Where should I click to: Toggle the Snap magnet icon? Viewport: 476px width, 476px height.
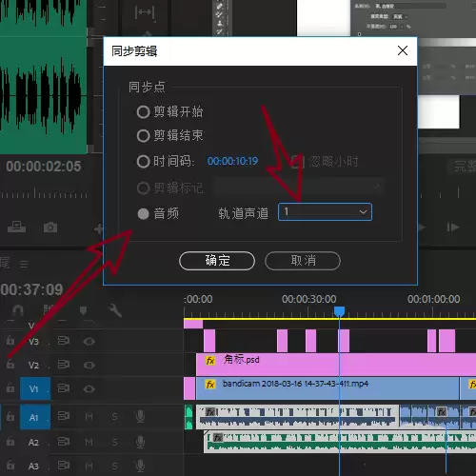[18, 310]
